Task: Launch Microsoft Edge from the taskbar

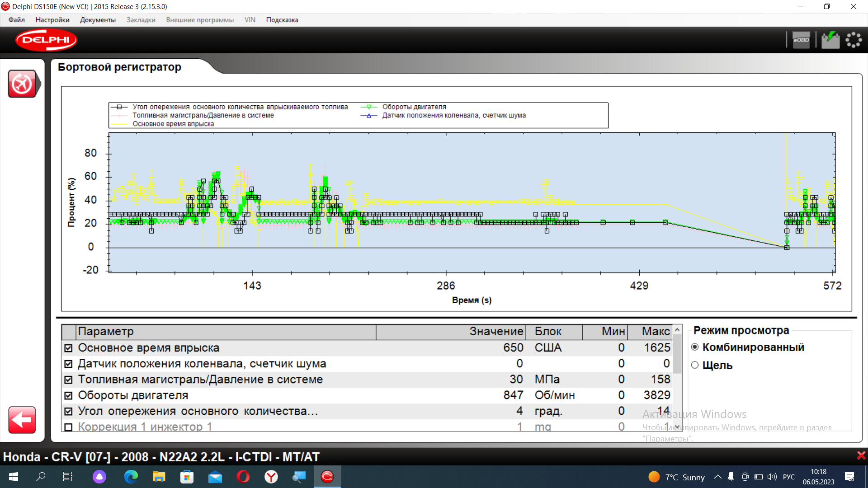Action: 131,477
